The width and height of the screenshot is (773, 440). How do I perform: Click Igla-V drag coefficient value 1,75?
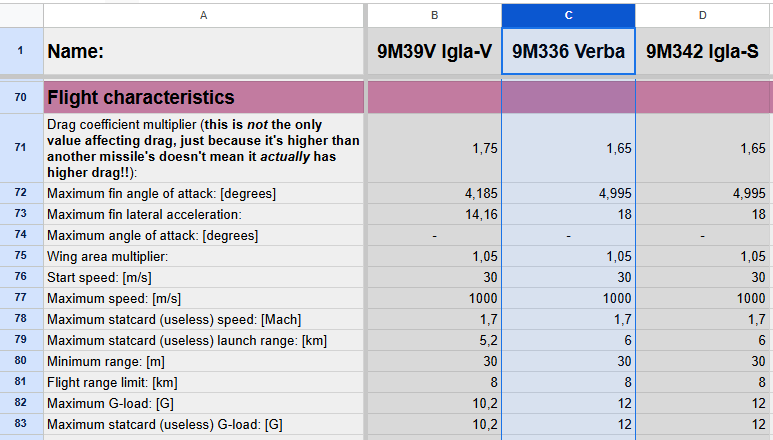(434, 147)
